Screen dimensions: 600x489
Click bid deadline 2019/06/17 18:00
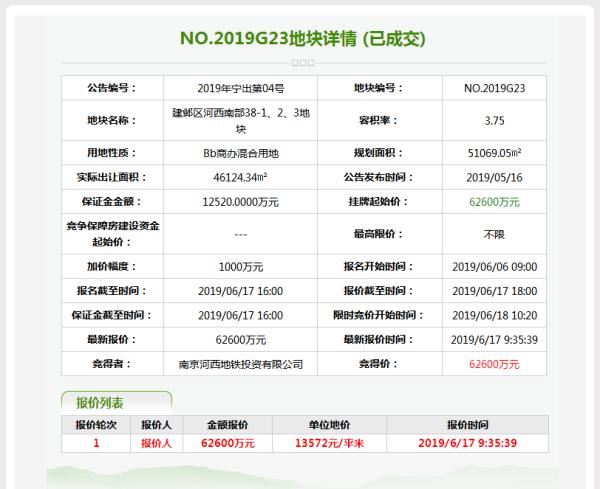coord(494,291)
